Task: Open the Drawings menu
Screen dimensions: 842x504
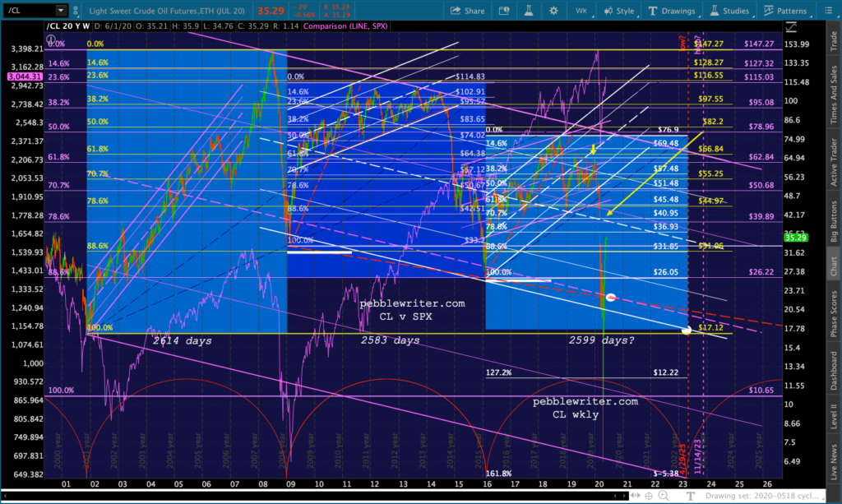Action: tap(671, 11)
